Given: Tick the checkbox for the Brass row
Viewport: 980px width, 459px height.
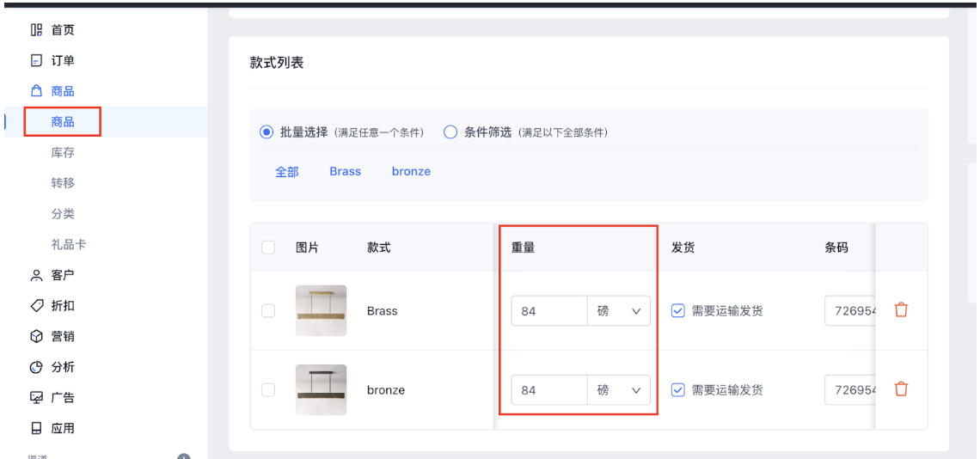Looking at the screenshot, I should tap(268, 311).
